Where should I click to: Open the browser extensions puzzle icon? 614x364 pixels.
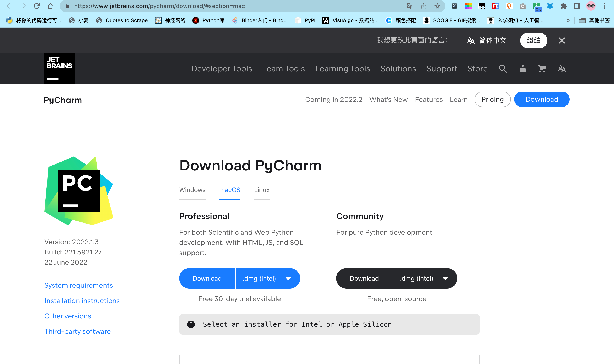coord(563,6)
